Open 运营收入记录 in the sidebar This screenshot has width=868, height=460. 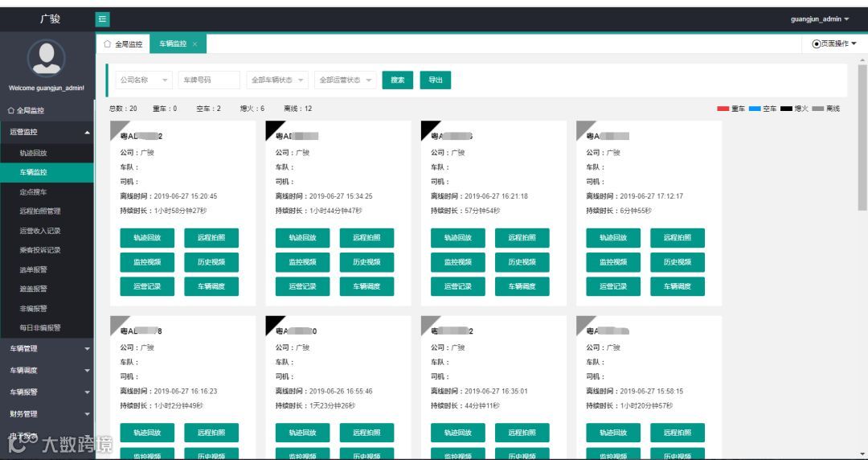[47, 231]
